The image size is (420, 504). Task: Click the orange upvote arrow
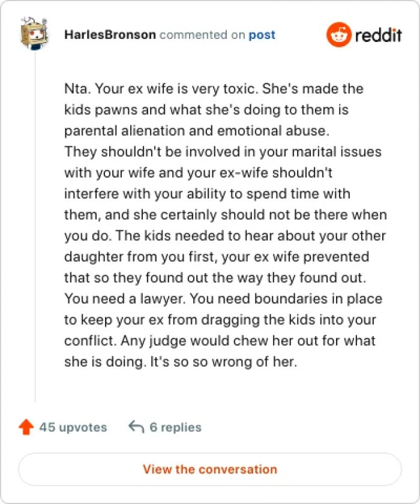(x=26, y=427)
